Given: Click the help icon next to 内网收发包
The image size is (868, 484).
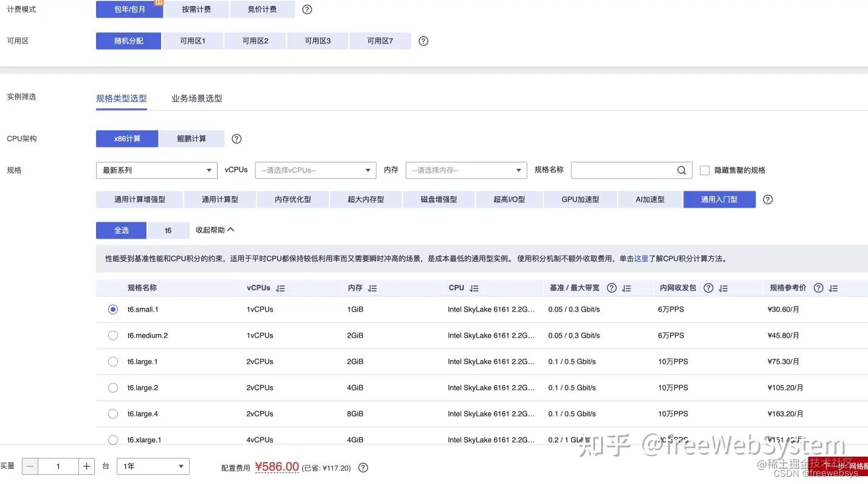Looking at the screenshot, I should pos(708,288).
